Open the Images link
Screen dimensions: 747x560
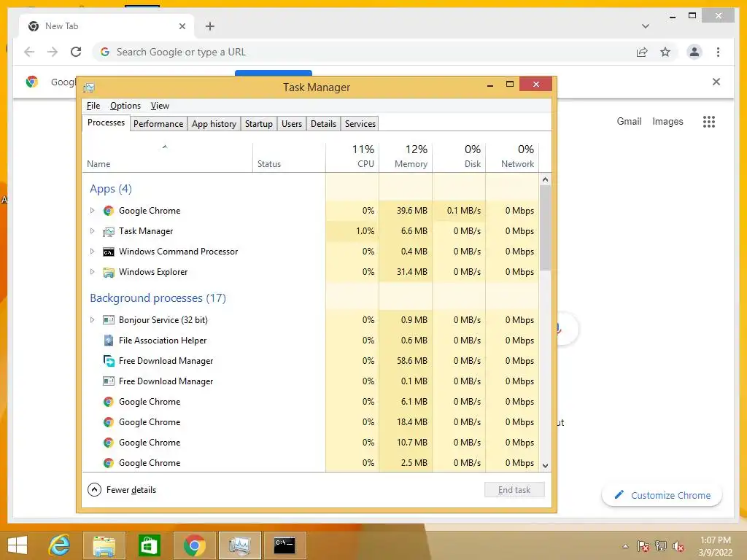pyautogui.click(x=667, y=122)
